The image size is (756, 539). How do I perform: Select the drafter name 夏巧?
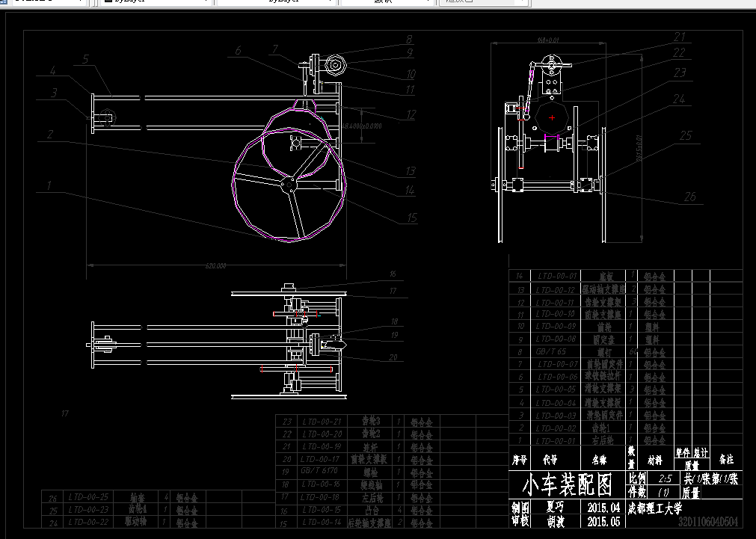click(555, 507)
